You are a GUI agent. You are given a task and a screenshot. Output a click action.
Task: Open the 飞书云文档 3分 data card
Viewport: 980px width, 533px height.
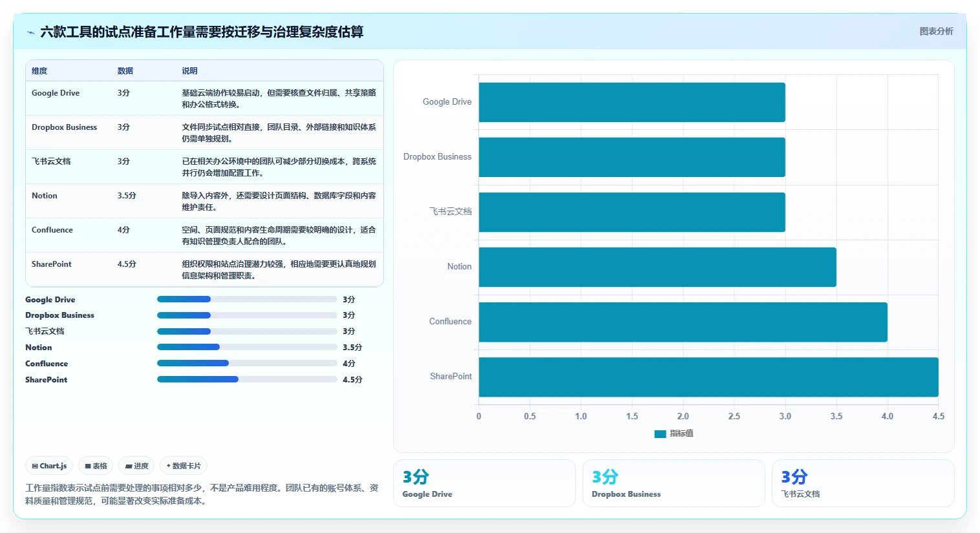point(863,483)
